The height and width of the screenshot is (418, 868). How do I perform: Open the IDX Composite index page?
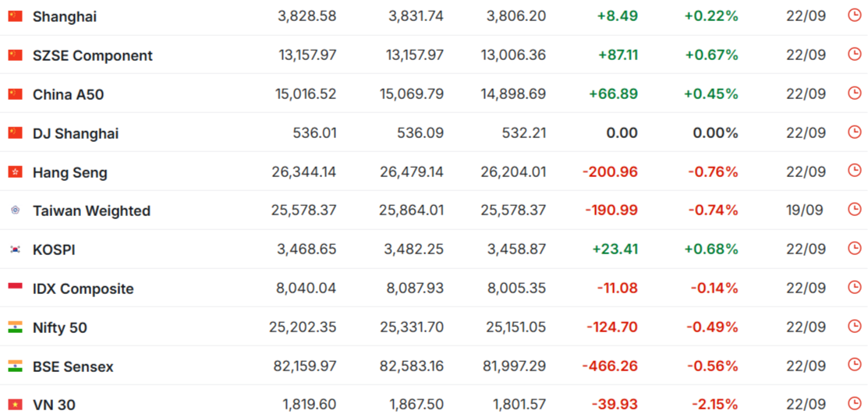(83, 289)
